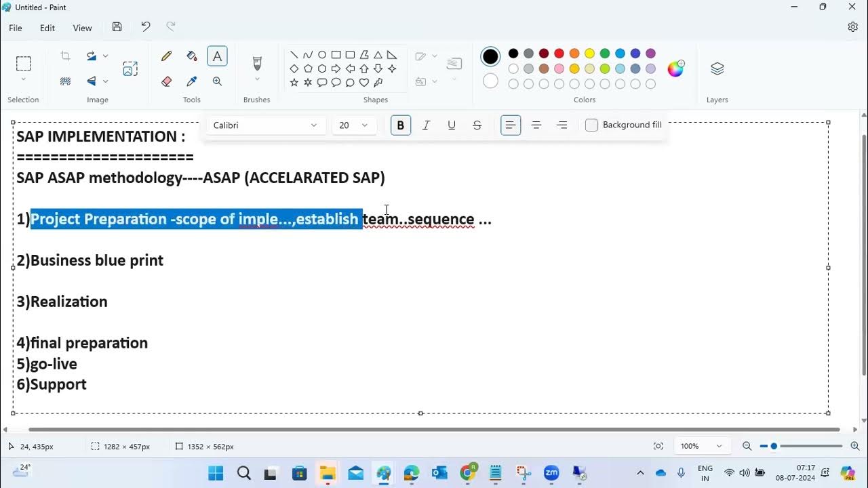This screenshot has height=488, width=868.
Task: Expand the Flip options chevron
Action: [x=106, y=81]
